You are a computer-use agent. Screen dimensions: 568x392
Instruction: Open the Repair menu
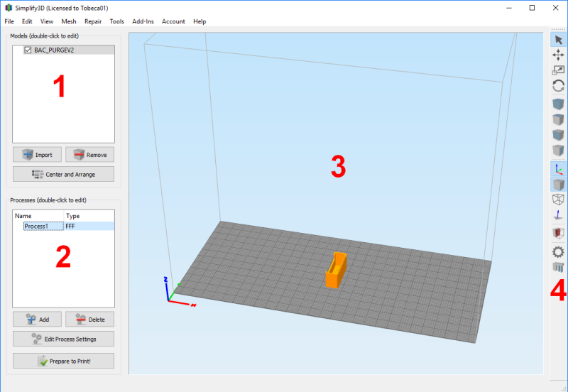93,21
